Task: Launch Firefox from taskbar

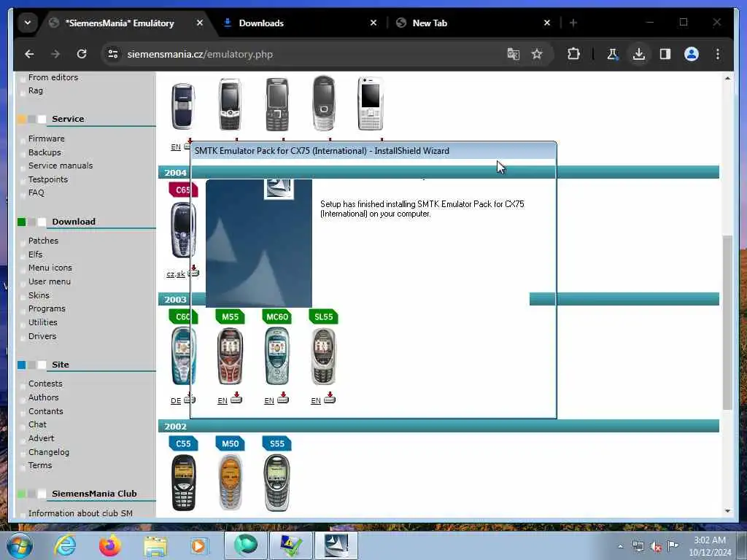Action: click(109, 545)
